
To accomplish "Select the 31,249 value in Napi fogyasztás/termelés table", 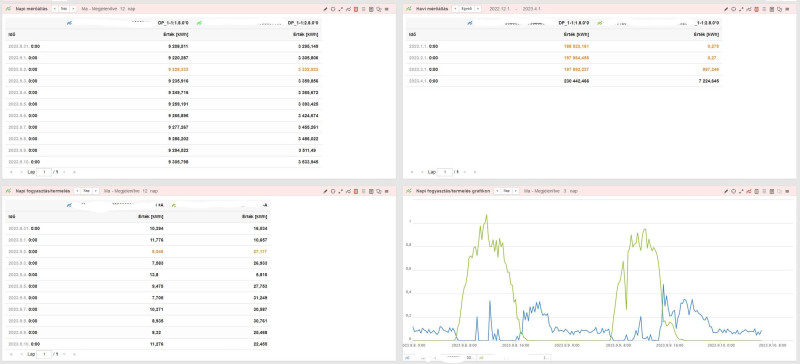I will 260,297.
